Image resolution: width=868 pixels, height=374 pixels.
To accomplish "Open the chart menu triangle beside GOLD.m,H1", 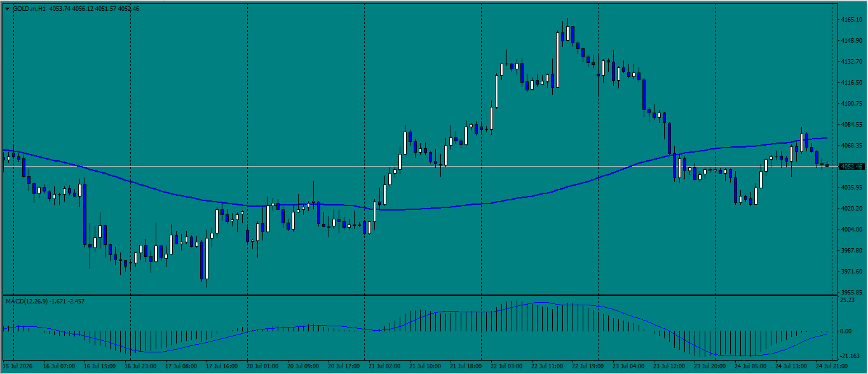I will click(7, 9).
